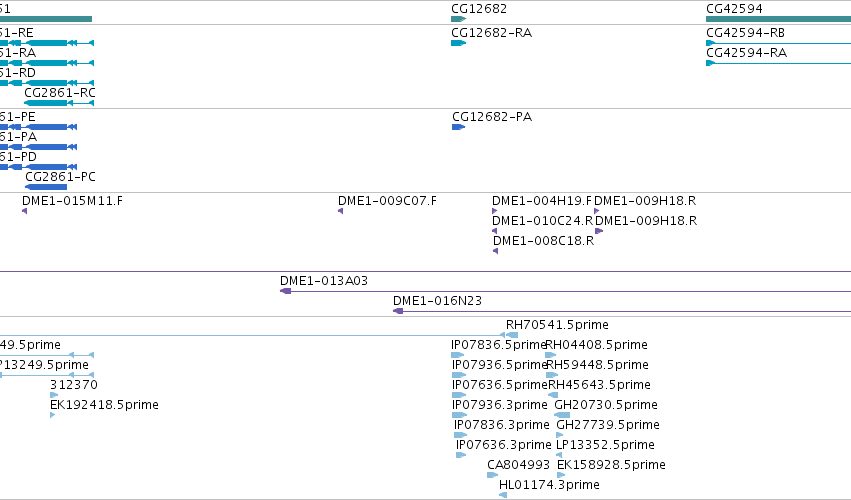The width and height of the screenshot is (851, 500).
Task: Select the CG12682 gene label
Action: [x=479, y=9]
